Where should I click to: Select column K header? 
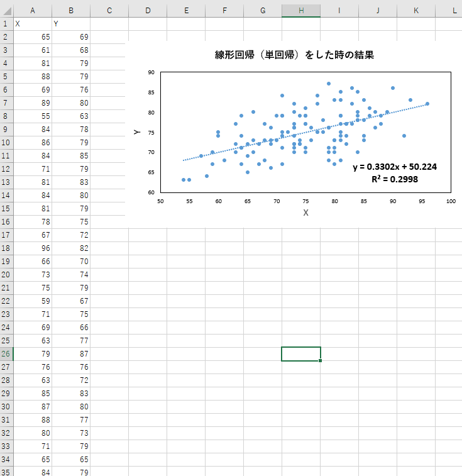point(416,11)
